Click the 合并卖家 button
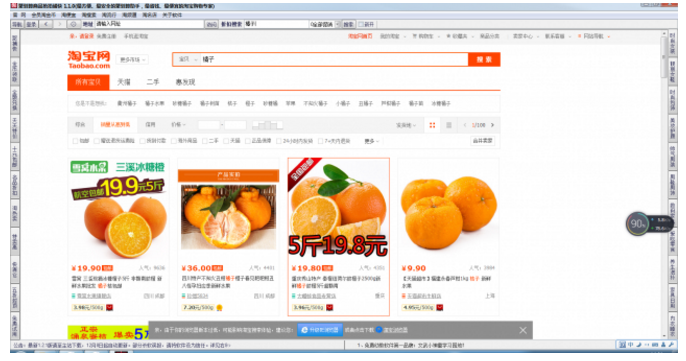The image size is (686, 361). coord(483,141)
